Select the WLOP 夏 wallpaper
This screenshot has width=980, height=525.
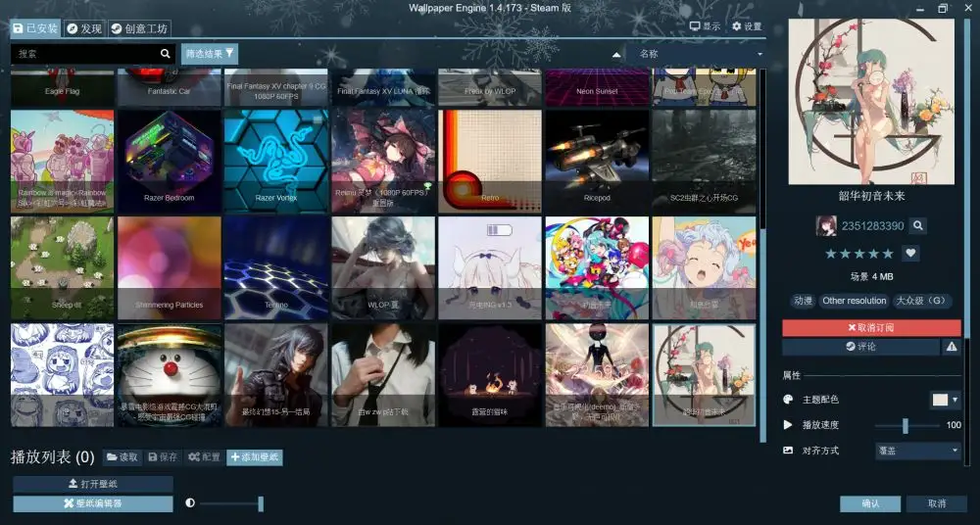(383, 268)
